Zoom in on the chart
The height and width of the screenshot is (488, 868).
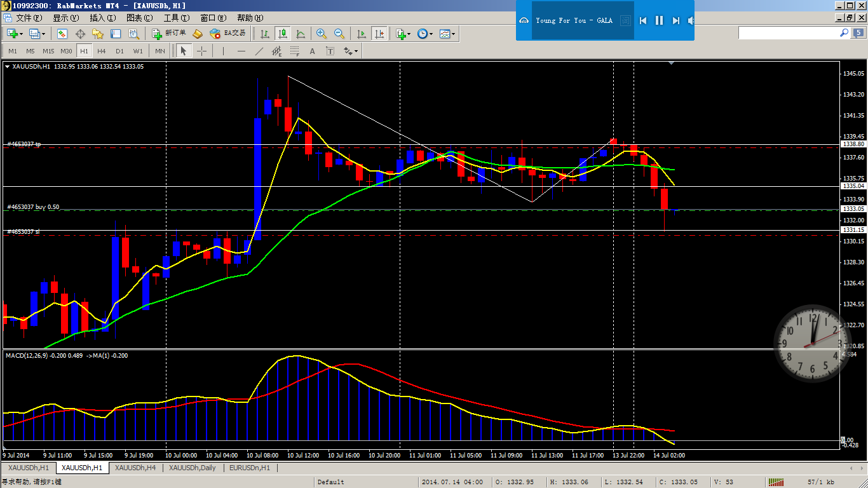(322, 34)
